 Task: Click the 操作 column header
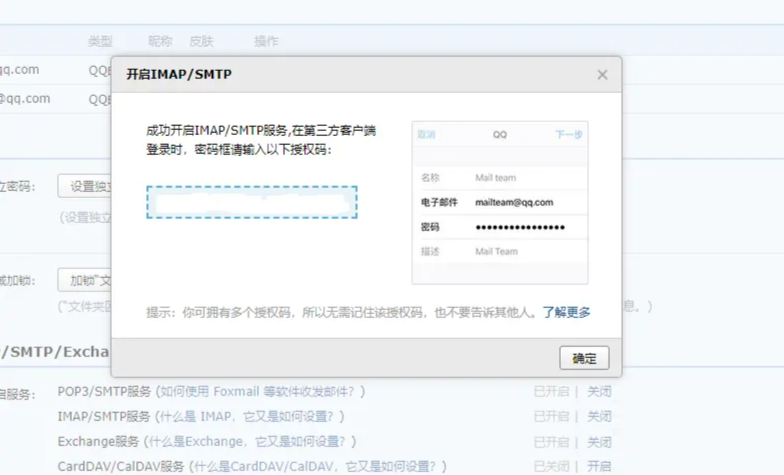[x=266, y=41]
